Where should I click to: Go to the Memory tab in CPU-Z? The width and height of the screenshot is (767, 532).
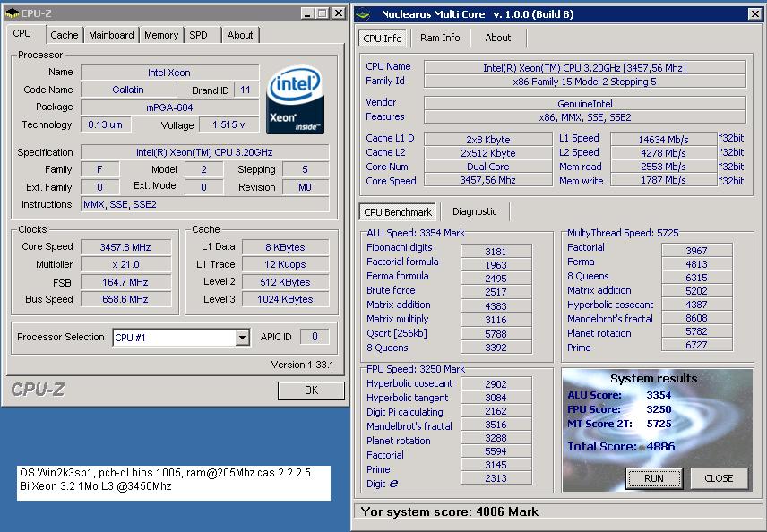point(161,35)
